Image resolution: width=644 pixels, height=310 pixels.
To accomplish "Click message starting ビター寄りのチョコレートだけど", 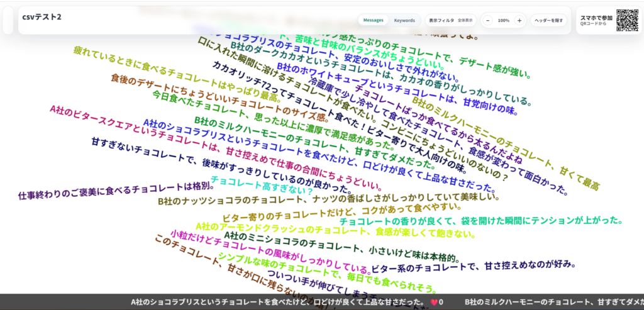I will coord(343,211).
